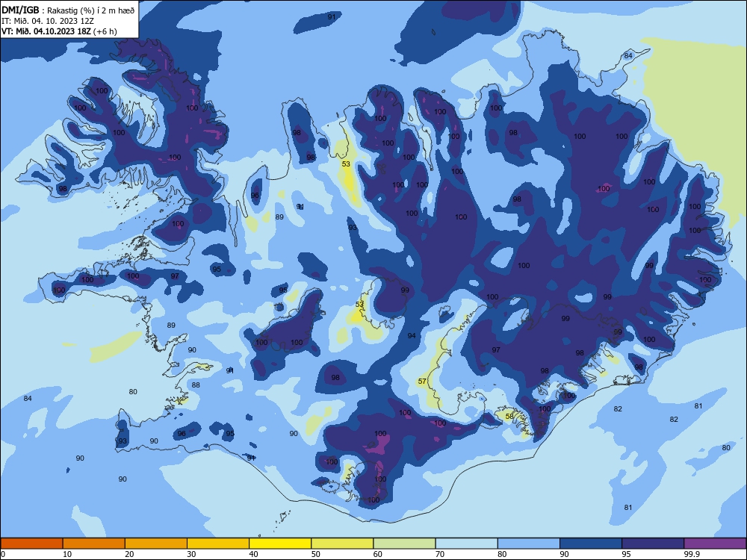Click the light orange 20–30 legend swatch

coord(156,544)
